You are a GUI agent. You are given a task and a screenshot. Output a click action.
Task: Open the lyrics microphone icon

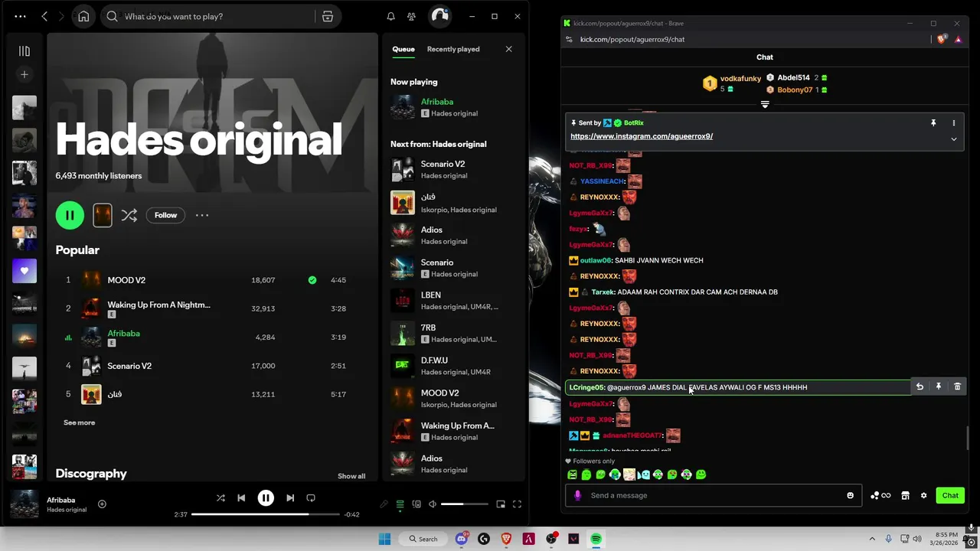384,504
